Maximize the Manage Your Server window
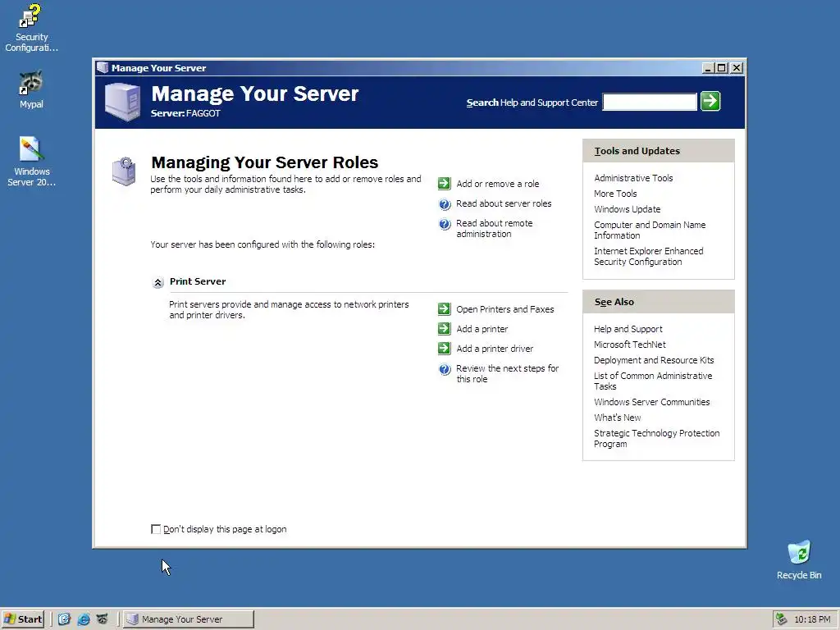This screenshot has width=840, height=630. (722, 68)
